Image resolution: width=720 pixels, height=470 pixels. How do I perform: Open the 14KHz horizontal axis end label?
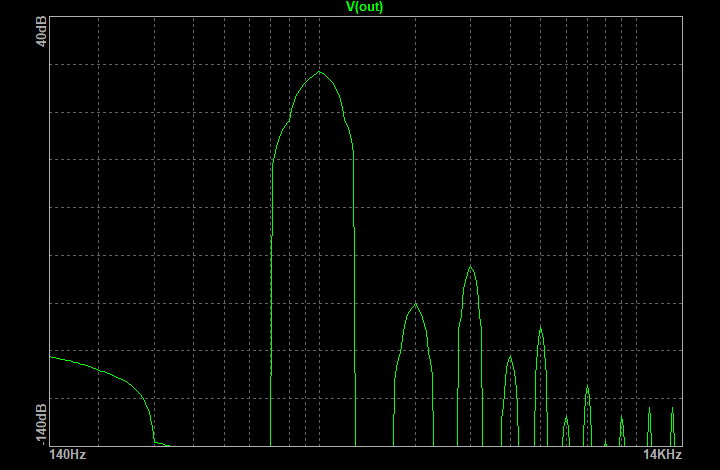pos(662,455)
